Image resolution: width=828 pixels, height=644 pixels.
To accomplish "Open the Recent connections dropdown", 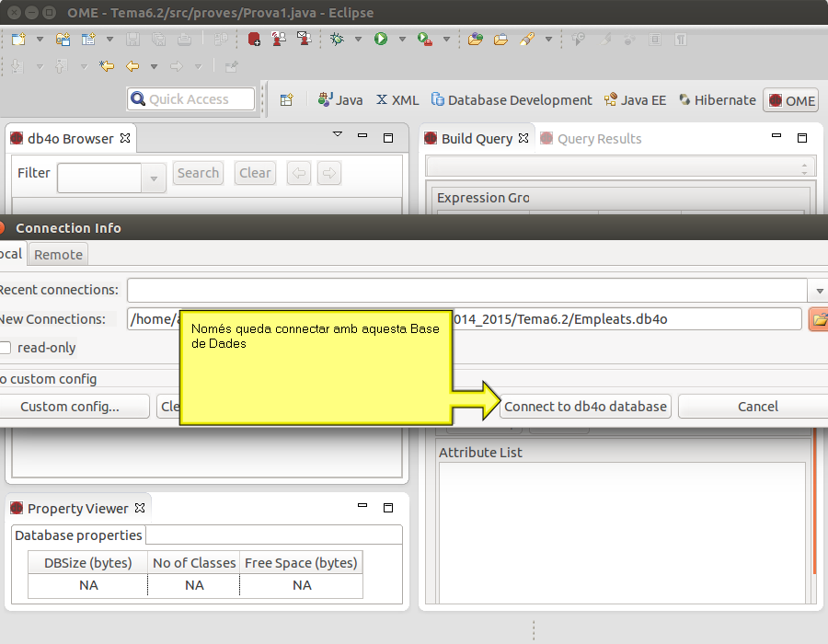I will pyautogui.click(x=819, y=291).
